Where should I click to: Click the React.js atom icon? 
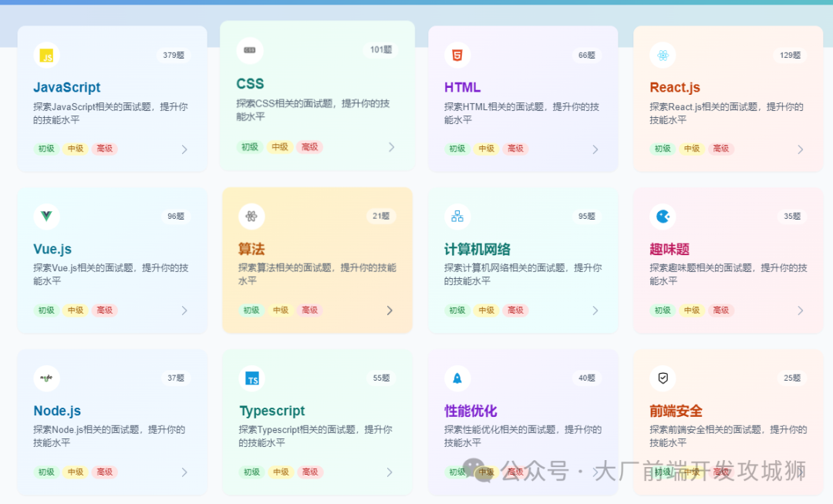click(663, 55)
